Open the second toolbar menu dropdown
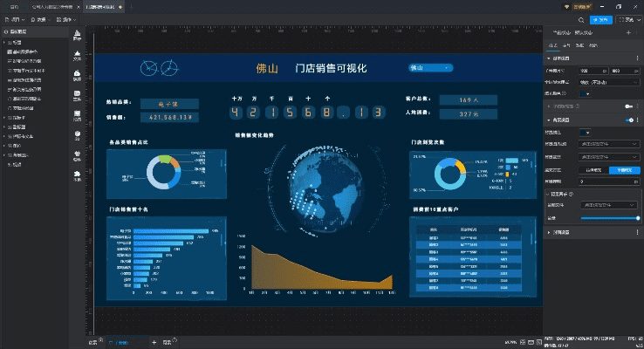The image size is (644, 349). (40, 20)
